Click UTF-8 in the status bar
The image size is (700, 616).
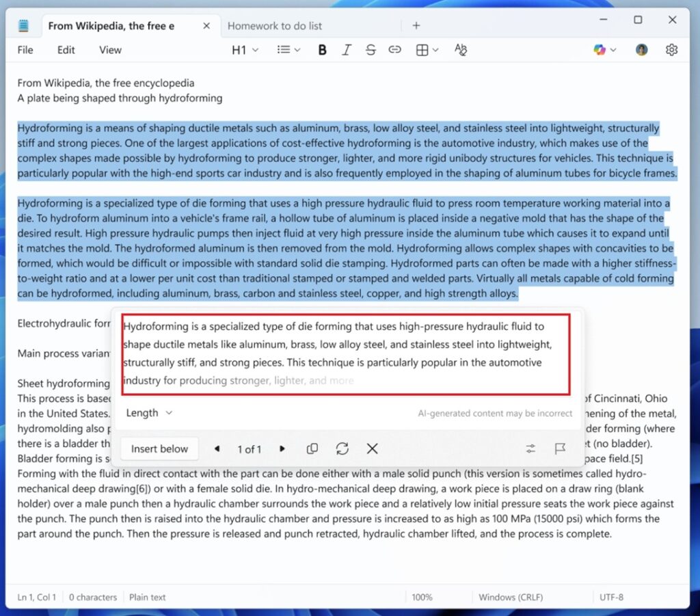pos(611,596)
